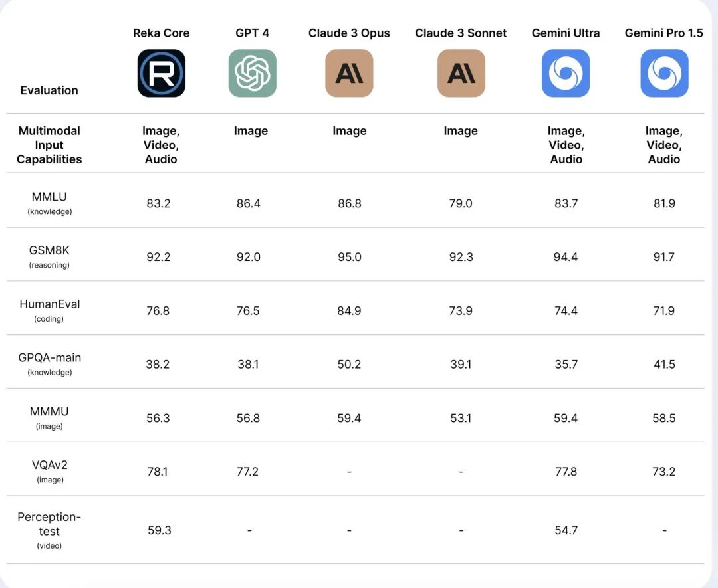Click the Gemini Ultra logo icon

pos(566,73)
